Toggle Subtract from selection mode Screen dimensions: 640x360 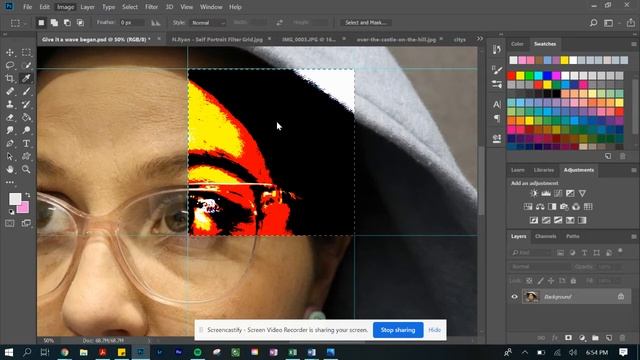[x=67, y=23]
